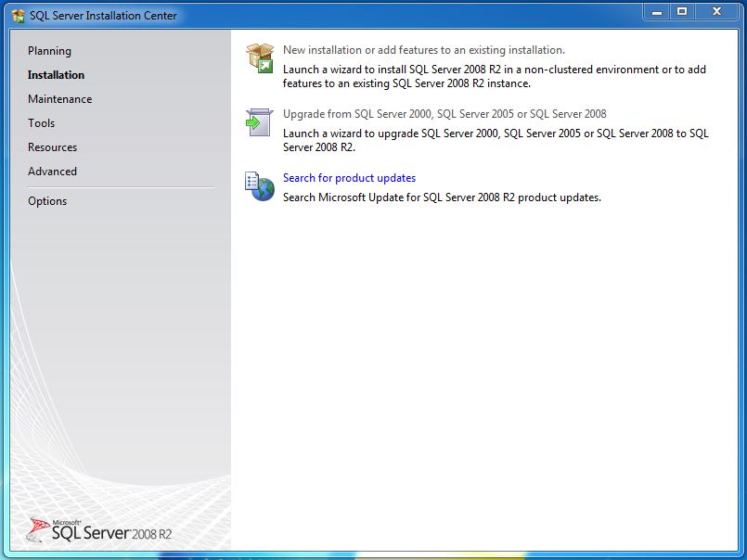Select the Installation section
This screenshot has width=747, height=560.
(57, 75)
